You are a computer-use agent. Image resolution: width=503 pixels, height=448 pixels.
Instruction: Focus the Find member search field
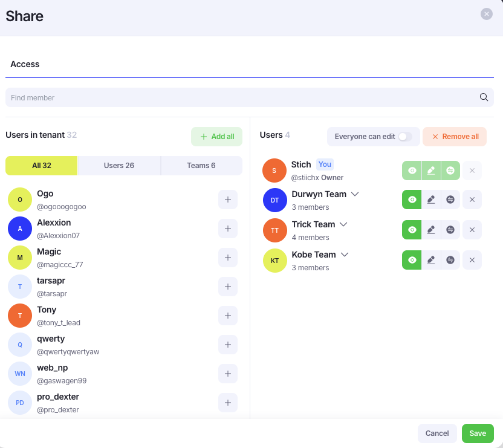point(249,97)
